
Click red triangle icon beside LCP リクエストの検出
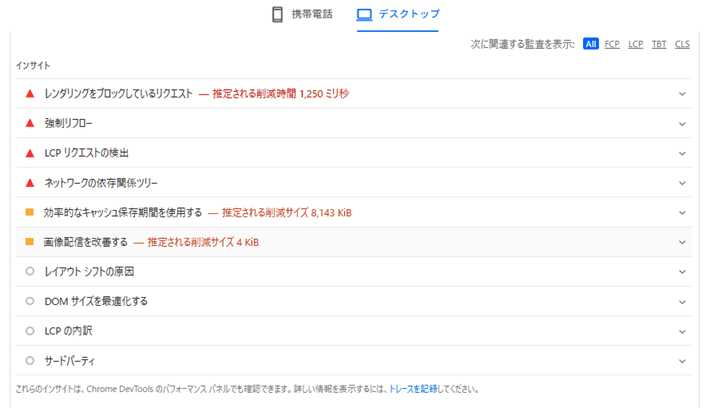(30, 153)
